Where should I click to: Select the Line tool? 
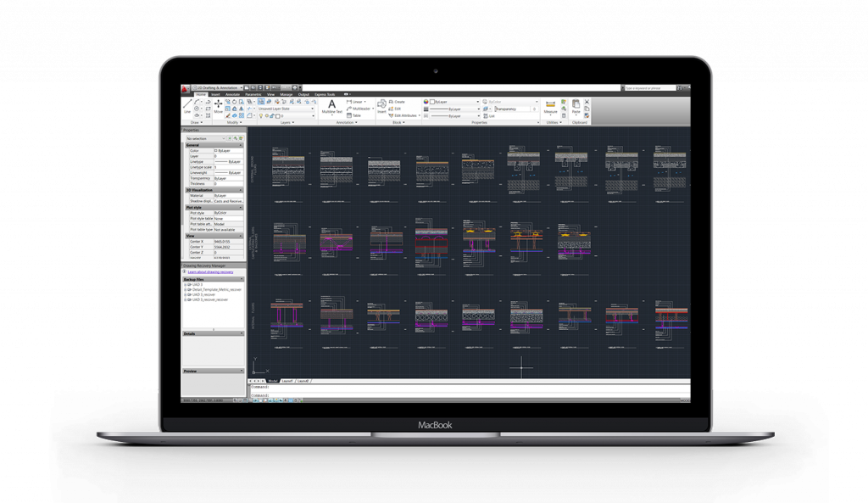click(x=187, y=106)
